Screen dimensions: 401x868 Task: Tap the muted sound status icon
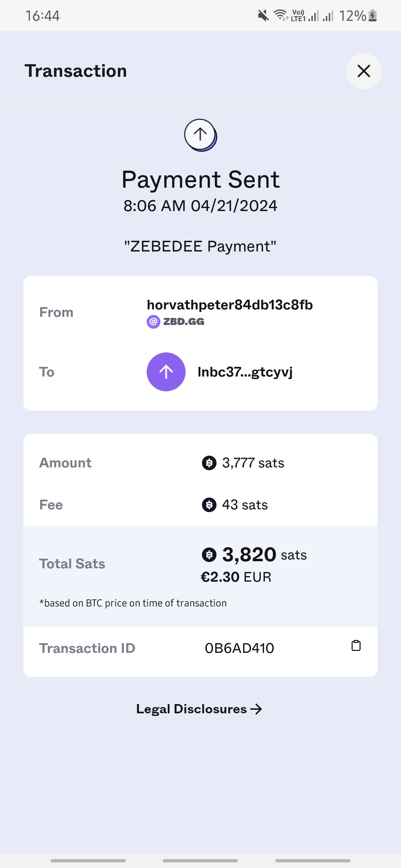pos(263,16)
